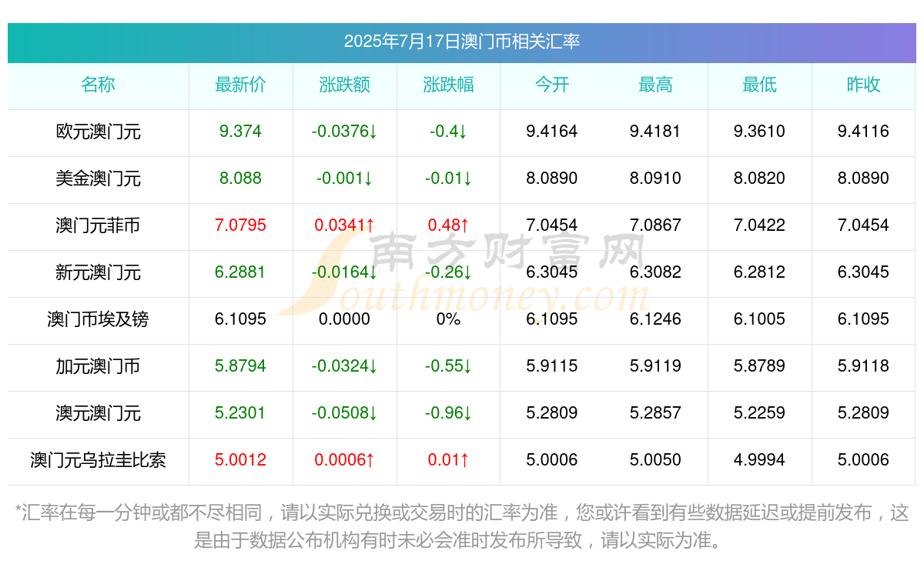The width and height of the screenshot is (924, 564).
Task: Select the 今开 column header
Action: pyautogui.click(x=552, y=85)
